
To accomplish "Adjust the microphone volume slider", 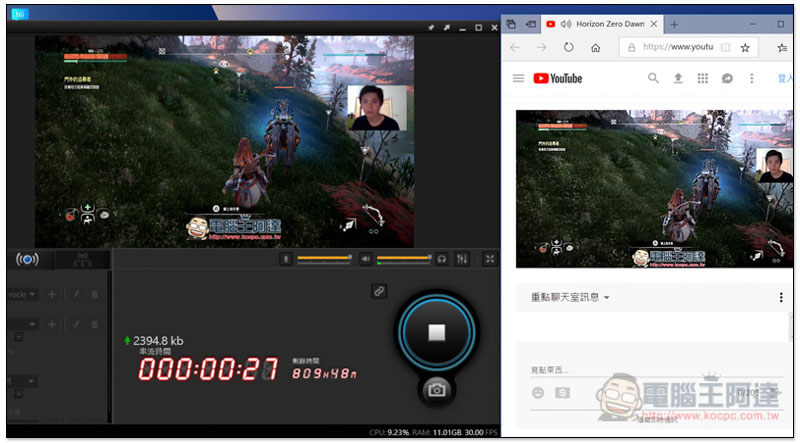I will (x=324, y=258).
